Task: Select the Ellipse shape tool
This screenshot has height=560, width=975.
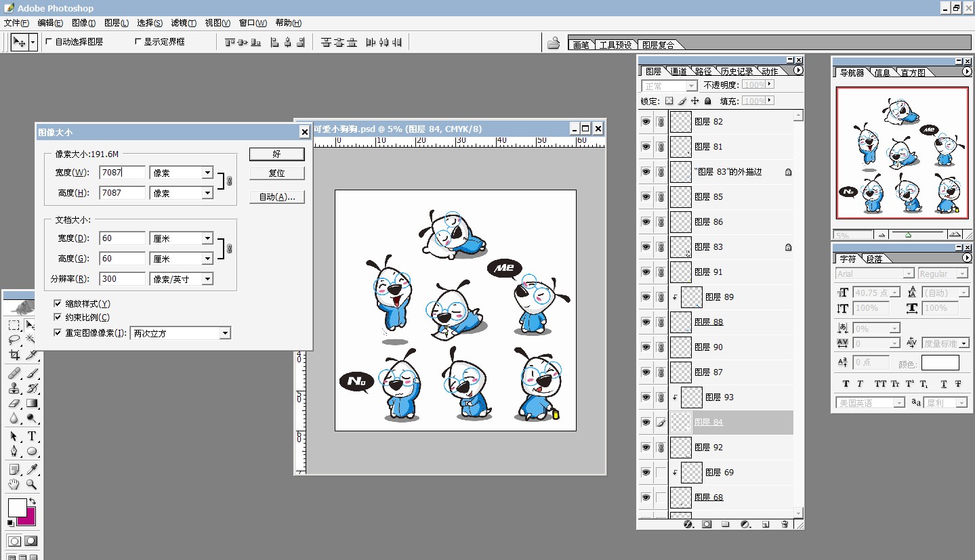Action: pyautogui.click(x=31, y=451)
